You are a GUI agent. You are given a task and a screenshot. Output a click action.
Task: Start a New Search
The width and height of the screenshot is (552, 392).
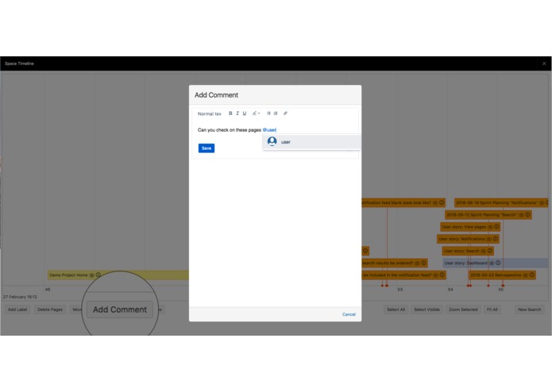529,309
